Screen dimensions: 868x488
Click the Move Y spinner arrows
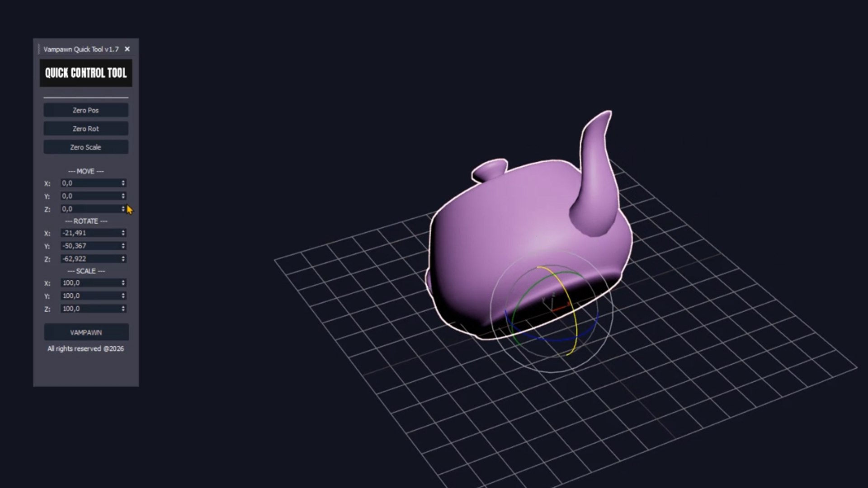coord(123,196)
